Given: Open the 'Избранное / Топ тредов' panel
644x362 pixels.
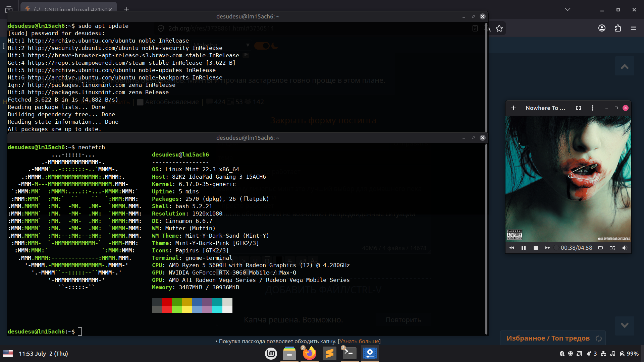Looking at the screenshot, I should 548,338.
